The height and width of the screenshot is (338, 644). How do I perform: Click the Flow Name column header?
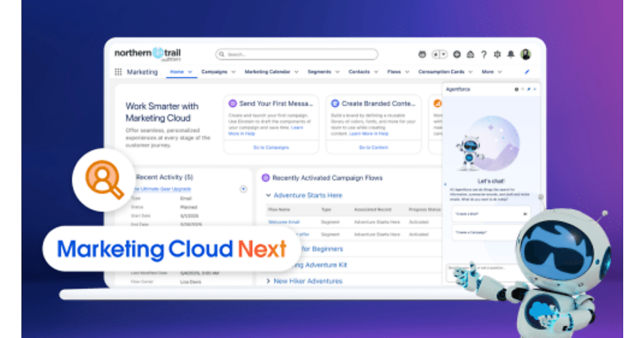click(279, 209)
